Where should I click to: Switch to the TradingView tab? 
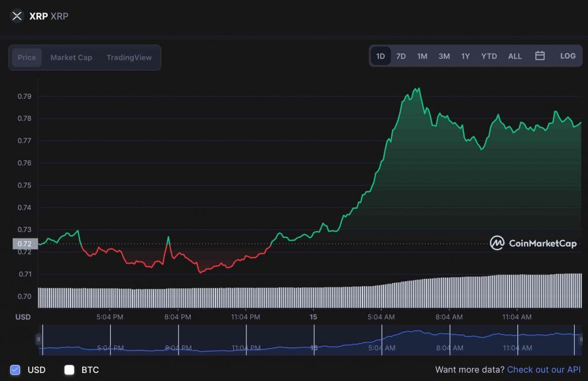click(x=129, y=57)
